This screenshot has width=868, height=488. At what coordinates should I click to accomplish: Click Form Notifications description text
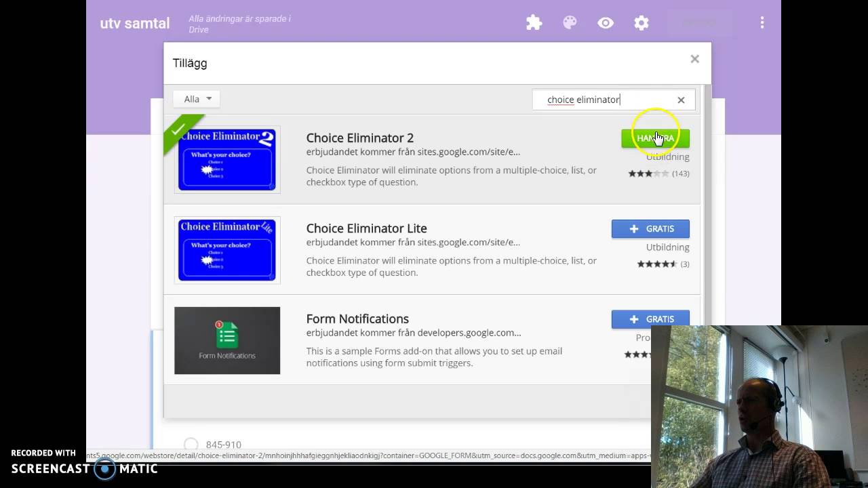coord(434,357)
